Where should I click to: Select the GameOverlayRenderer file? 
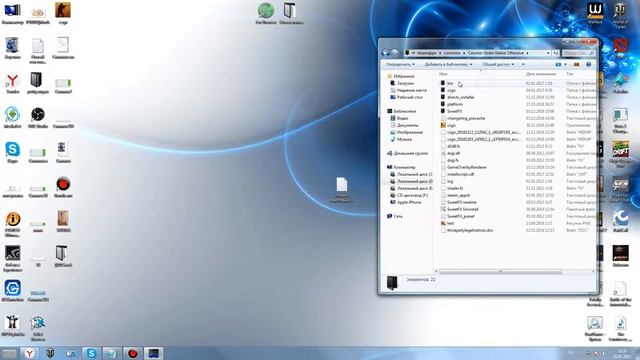[x=467, y=167]
